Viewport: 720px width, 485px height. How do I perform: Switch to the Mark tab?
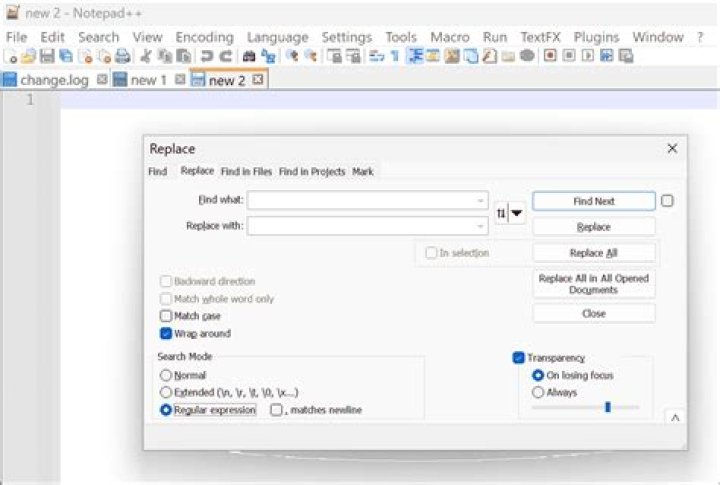[x=363, y=171]
